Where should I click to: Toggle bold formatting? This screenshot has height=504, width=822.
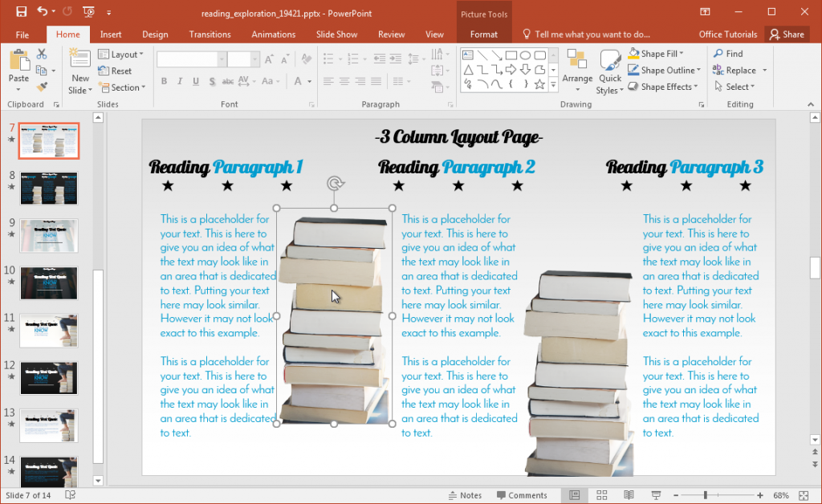[x=164, y=81]
